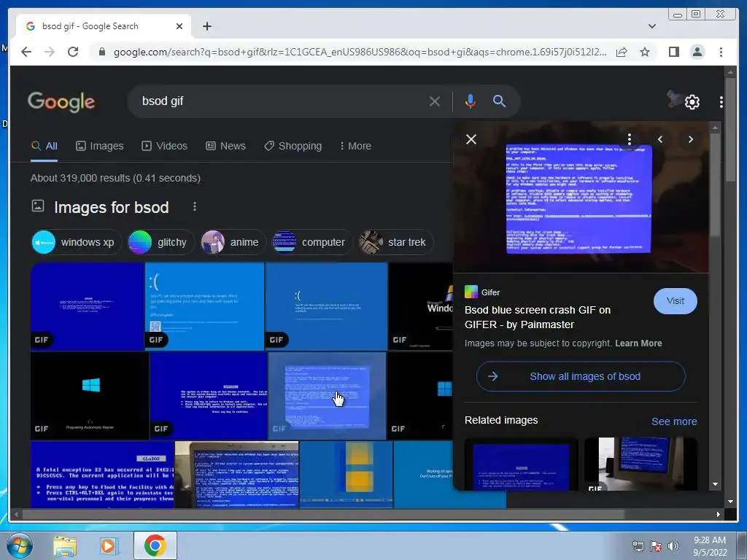The image size is (747, 560).
Task: Open Google quick settings gear
Action: coord(692,102)
